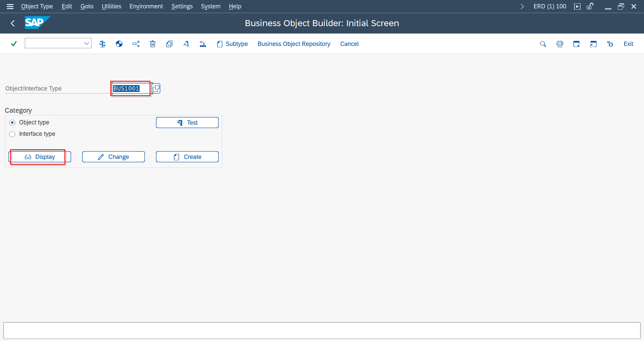Select the Interface type radio button
Viewport: 644px width, 341px height.
click(x=12, y=134)
